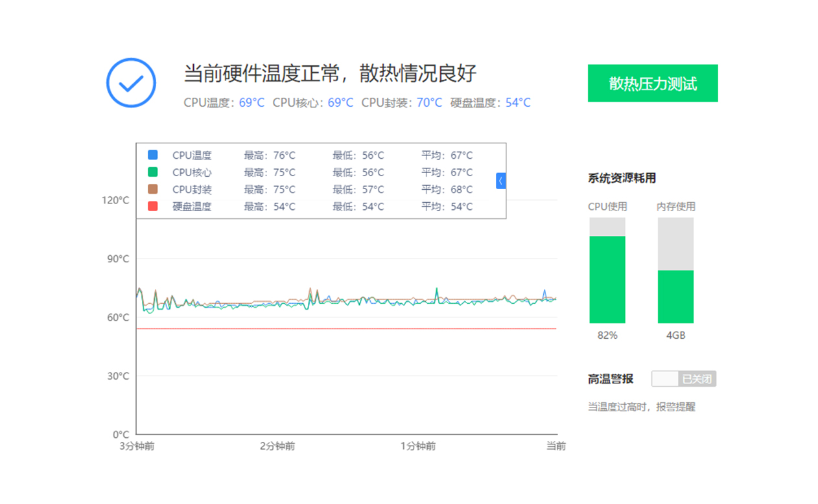Start the 散热压力测试 stress test

pos(652,83)
